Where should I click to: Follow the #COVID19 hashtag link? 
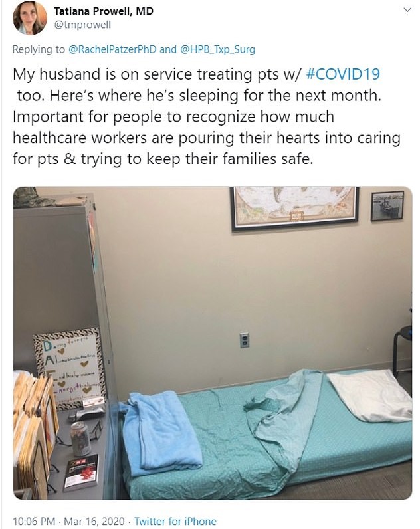click(343, 74)
